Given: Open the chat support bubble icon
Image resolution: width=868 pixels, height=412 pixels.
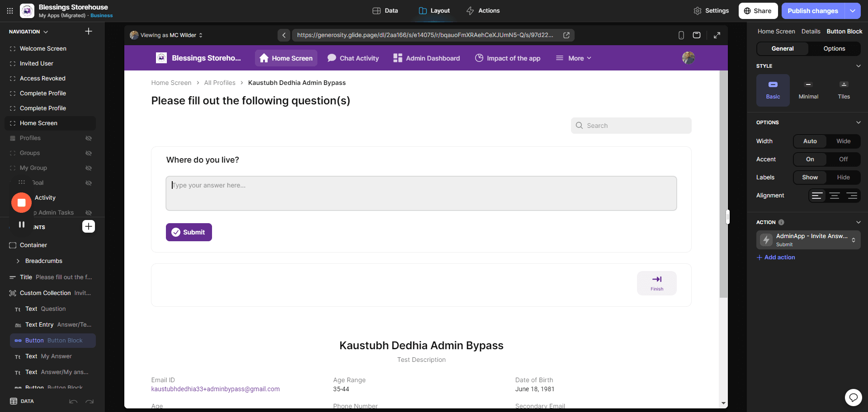Looking at the screenshot, I should (853, 398).
